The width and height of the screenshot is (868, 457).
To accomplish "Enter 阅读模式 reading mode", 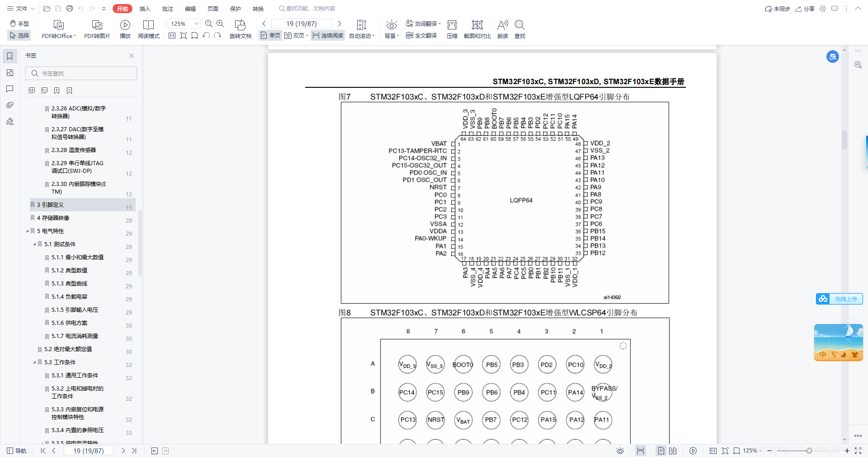I will pos(149,29).
